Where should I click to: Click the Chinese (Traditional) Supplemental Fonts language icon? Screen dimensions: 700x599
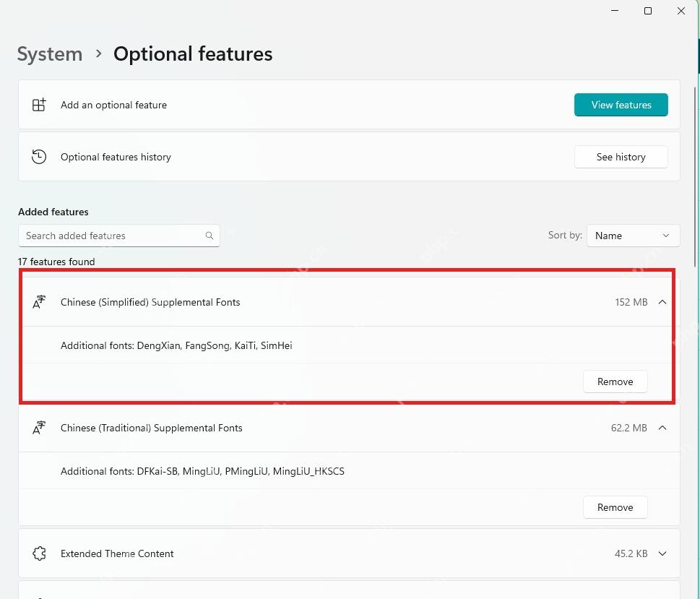(39, 428)
